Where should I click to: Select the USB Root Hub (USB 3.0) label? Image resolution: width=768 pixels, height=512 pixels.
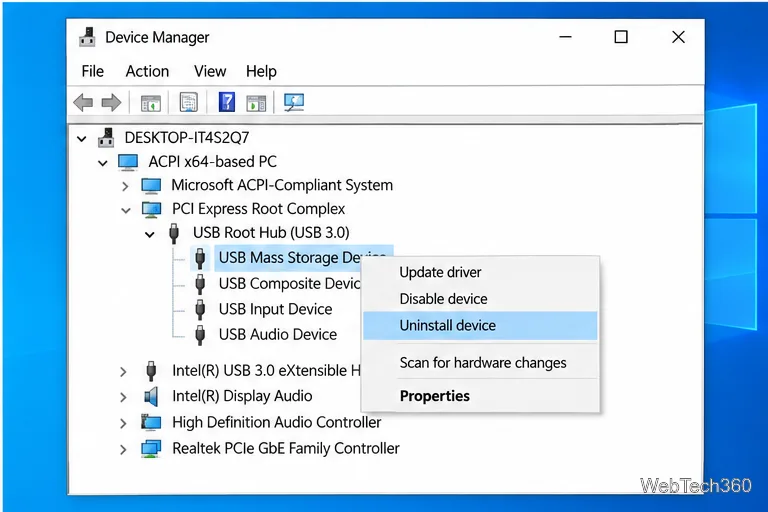271,233
